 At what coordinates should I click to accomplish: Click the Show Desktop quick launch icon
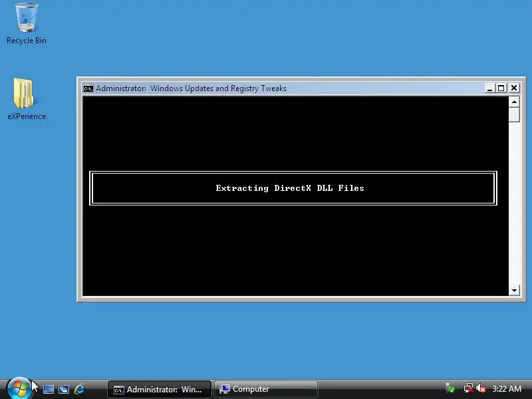click(x=48, y=389)
